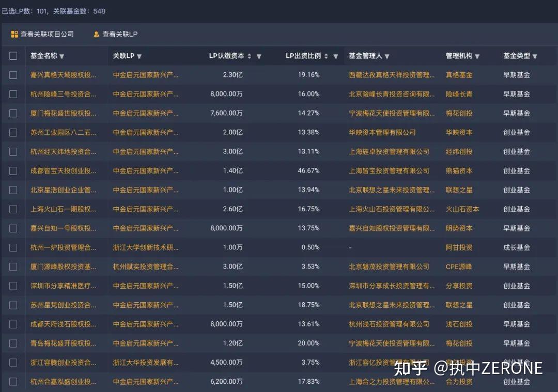Open institution 真格基金 link
The width and height of the screenshot is (558, 392).
click(459, 75)
